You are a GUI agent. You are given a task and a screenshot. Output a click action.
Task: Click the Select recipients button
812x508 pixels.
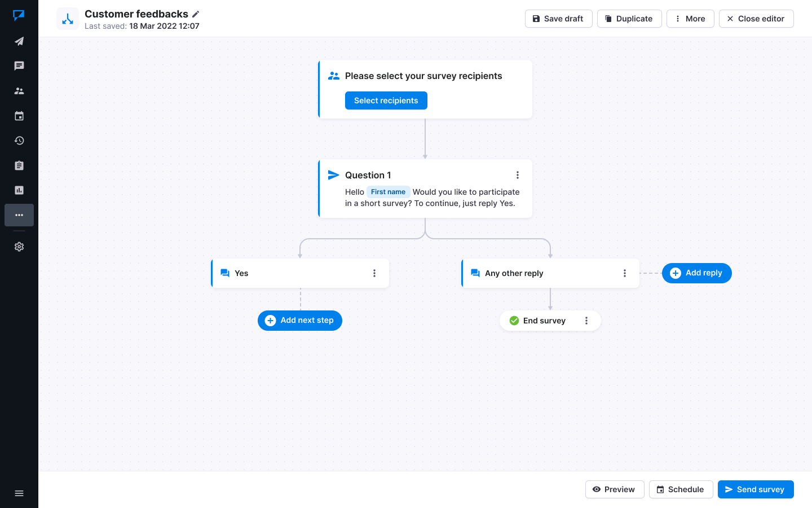pyautogui.click(x=386, y=100)
